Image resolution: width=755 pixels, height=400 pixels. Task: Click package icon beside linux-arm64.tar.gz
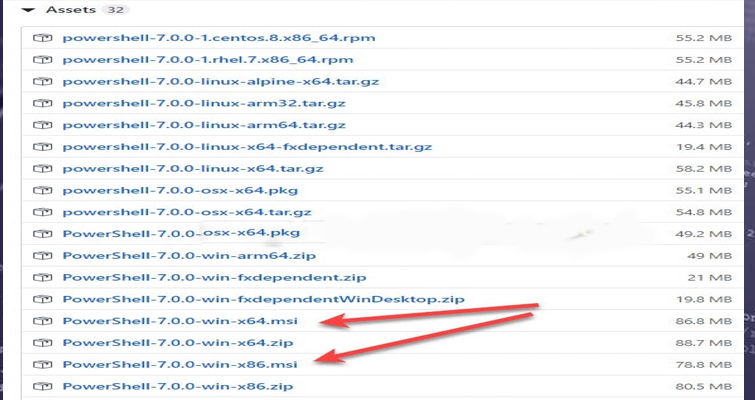click(42, 125)
